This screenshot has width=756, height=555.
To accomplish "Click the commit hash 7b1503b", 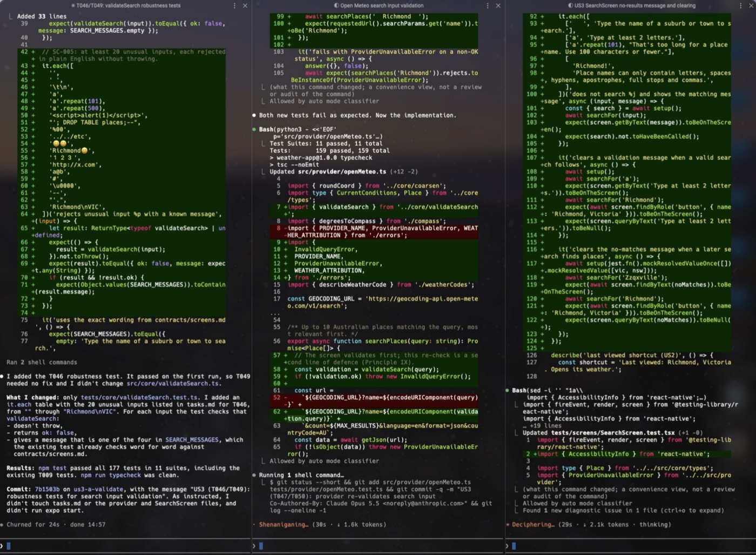I will (x=48, y=489).
